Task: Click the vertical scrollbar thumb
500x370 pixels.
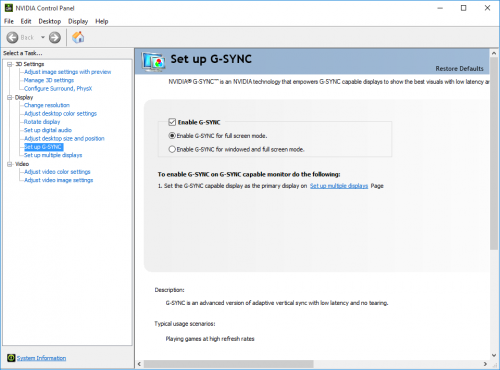Action: (494, 153)
